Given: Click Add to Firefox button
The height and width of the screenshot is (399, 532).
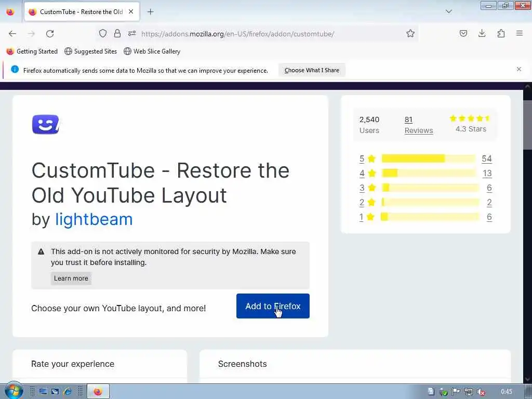Looking at the screenshot, I should (x=273, y=306).
